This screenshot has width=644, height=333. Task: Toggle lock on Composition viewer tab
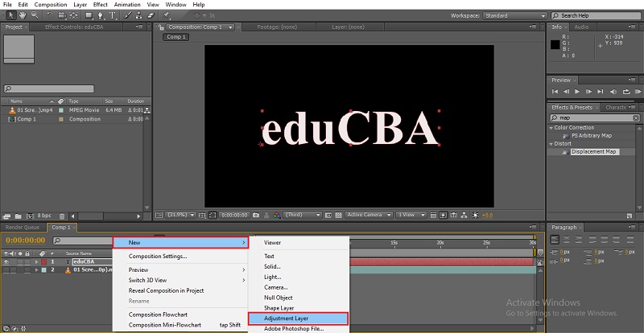click(162, 27)
